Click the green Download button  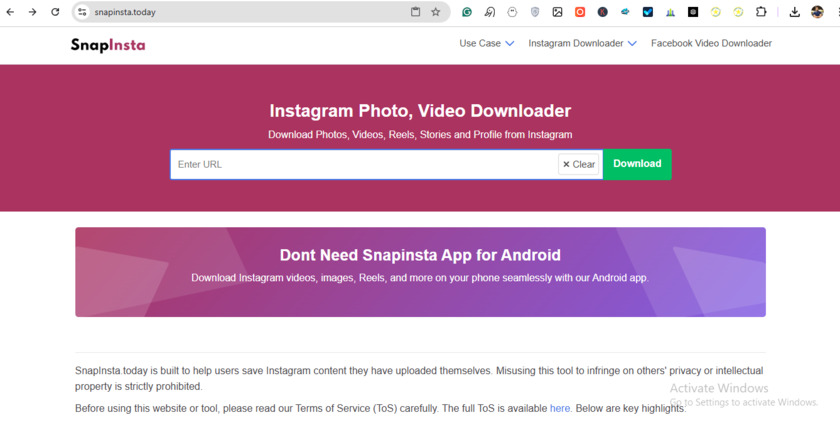(637, 164)
